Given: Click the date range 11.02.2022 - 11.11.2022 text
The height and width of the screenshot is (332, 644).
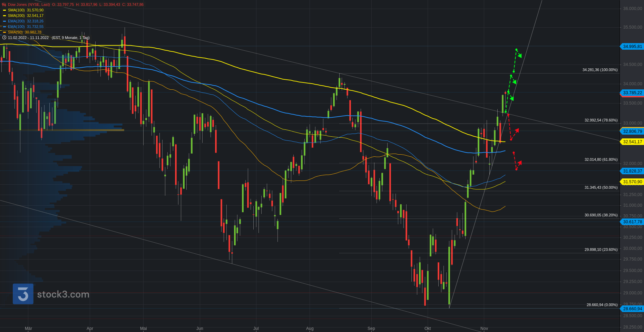Looking at the screenshot, I should coord(28,38).
